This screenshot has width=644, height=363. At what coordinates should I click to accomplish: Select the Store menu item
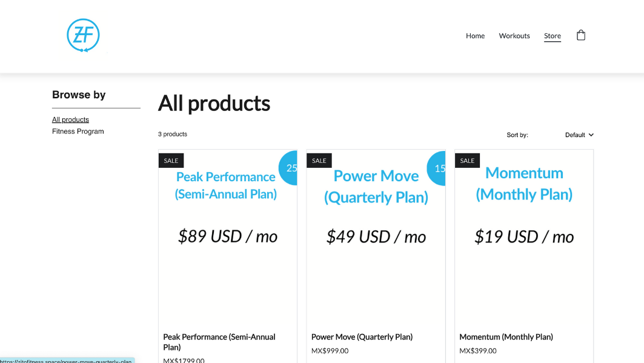552,36
